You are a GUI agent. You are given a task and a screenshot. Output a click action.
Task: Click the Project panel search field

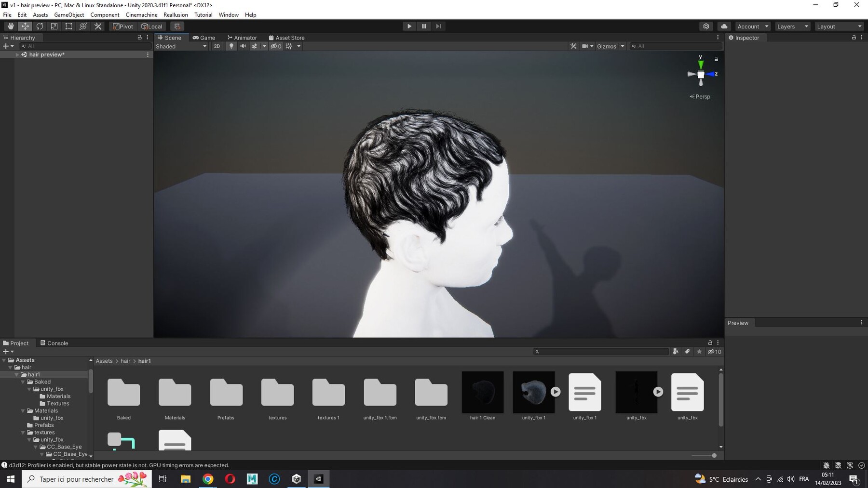tap(601, 352)
